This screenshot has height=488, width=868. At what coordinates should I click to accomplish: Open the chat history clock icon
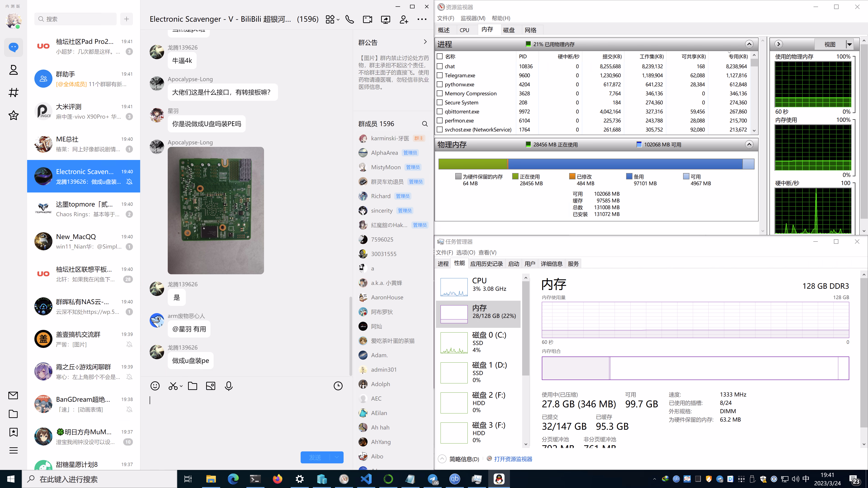pos(338,386)
